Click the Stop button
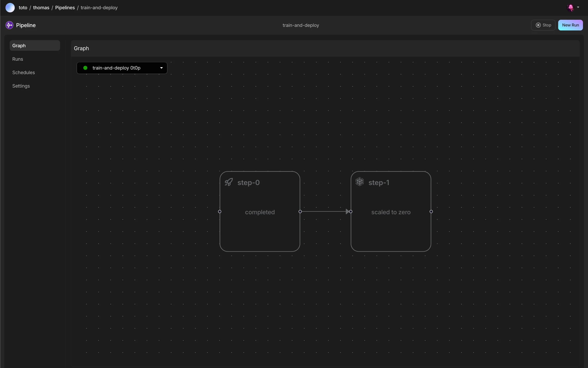Viewport: 588px width, 368px height. pyautogui.click(x=543, y=25)
